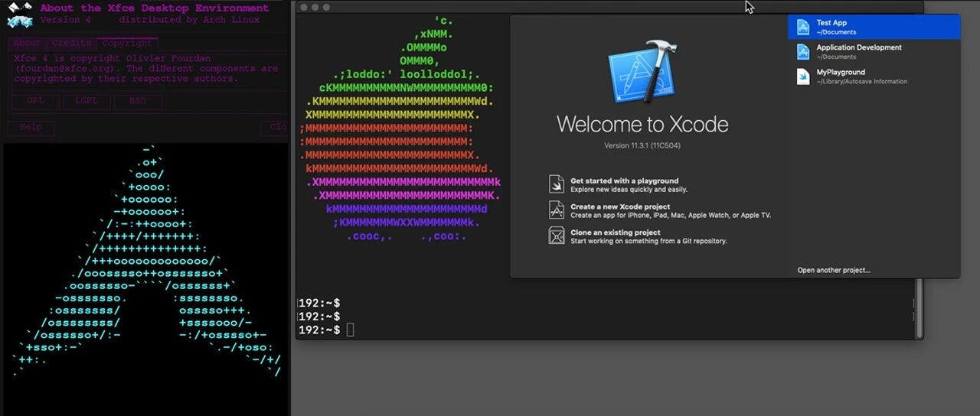Screen dimensions: 980x416
Task: Click the Close button in Xfce dialog
Action: coord(275,128)
